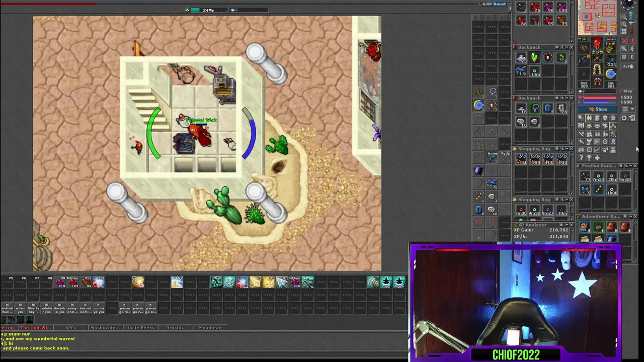644x362 pixels.
Task: Toggle stand while fighting green figure
Action: point(632,49)
